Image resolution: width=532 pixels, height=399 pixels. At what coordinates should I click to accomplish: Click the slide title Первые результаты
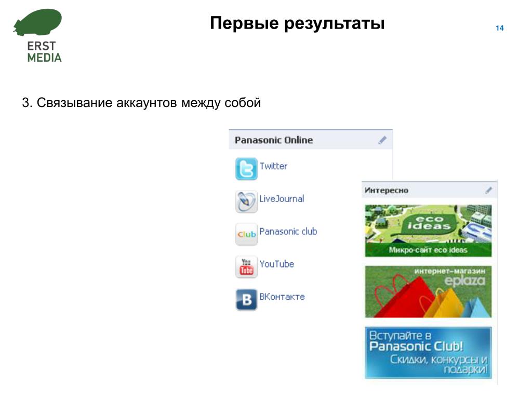297,23
